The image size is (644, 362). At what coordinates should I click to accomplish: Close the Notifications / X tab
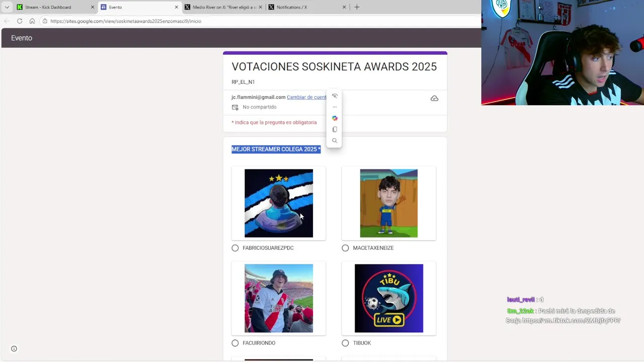pos(344,7)
